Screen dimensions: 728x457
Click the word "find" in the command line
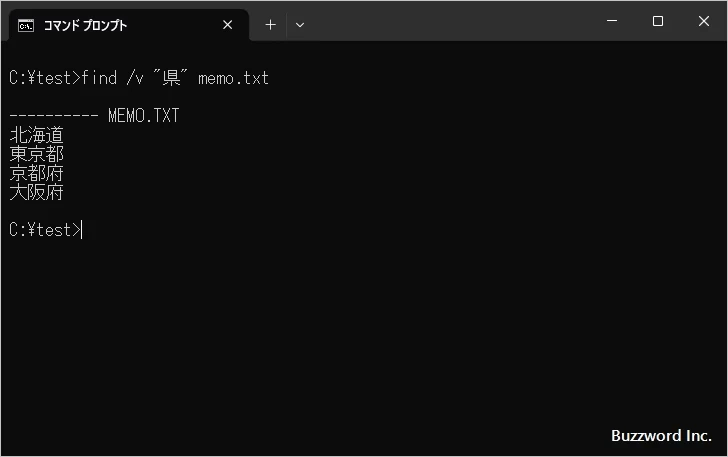(99, 78)
